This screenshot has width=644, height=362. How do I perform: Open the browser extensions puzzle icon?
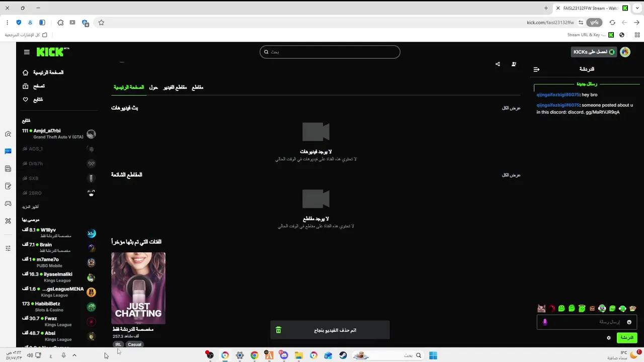tap(60, 23)
